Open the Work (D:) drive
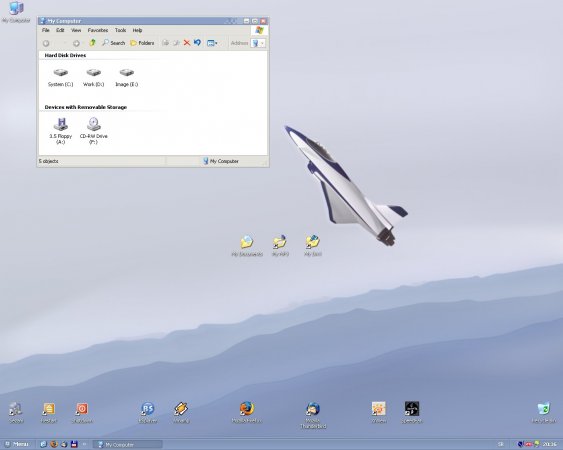 tap(93, 78)
